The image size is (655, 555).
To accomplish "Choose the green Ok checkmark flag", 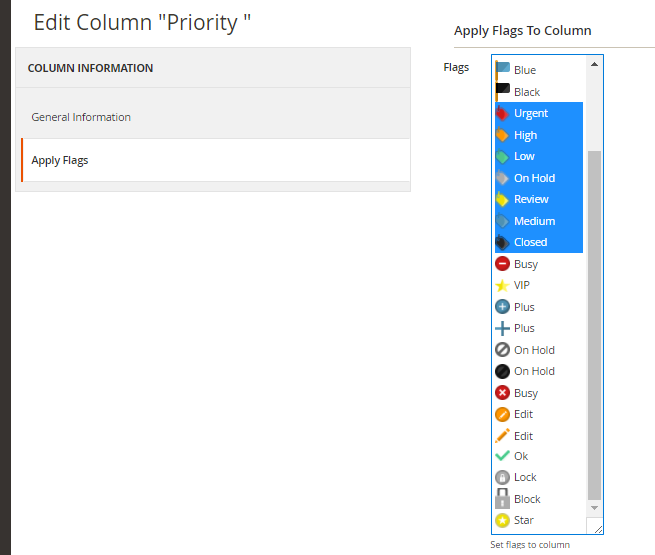I will [x=520, y=456].
